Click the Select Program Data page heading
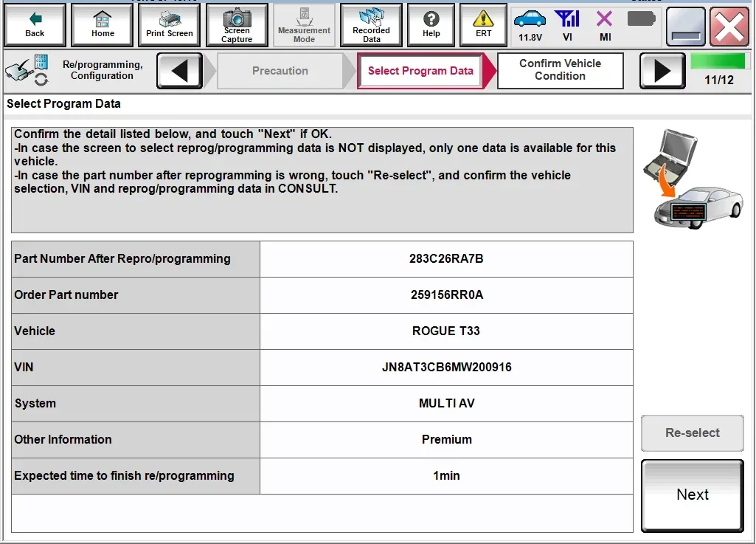Screen dimensions: 756x544 (63, 104)
